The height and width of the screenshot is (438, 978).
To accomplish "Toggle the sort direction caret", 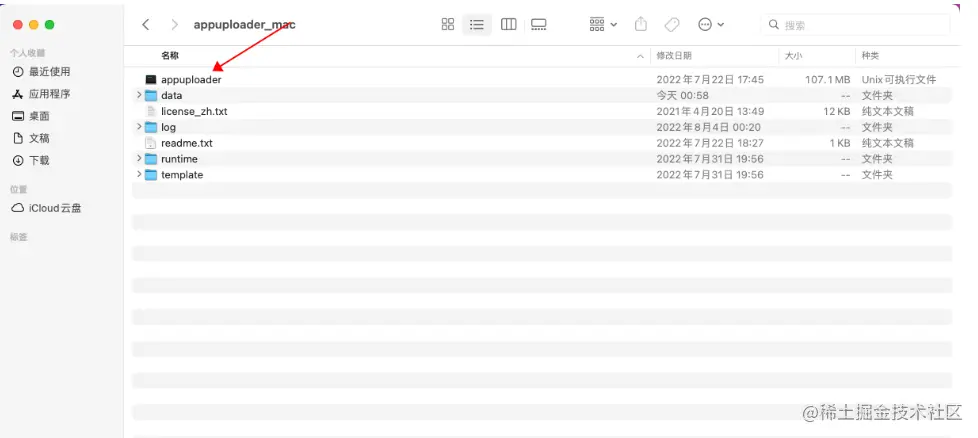I will click(640, 56).
